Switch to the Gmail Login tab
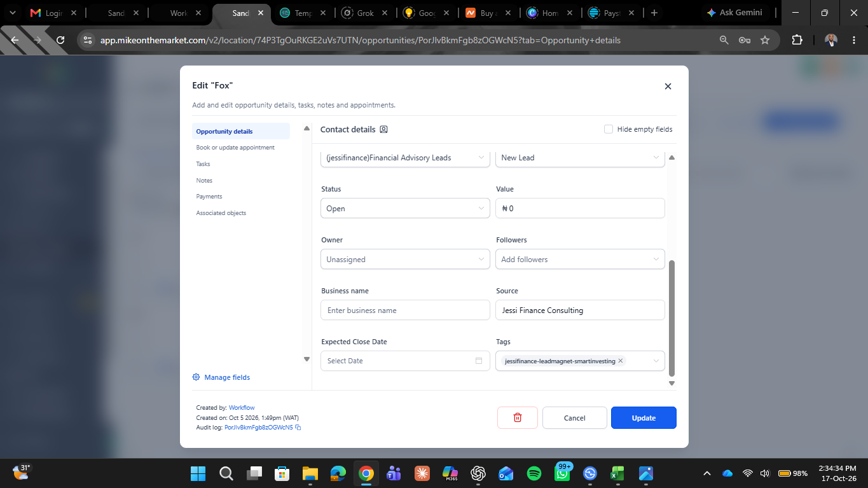868x488 pixels. [54, 13]
